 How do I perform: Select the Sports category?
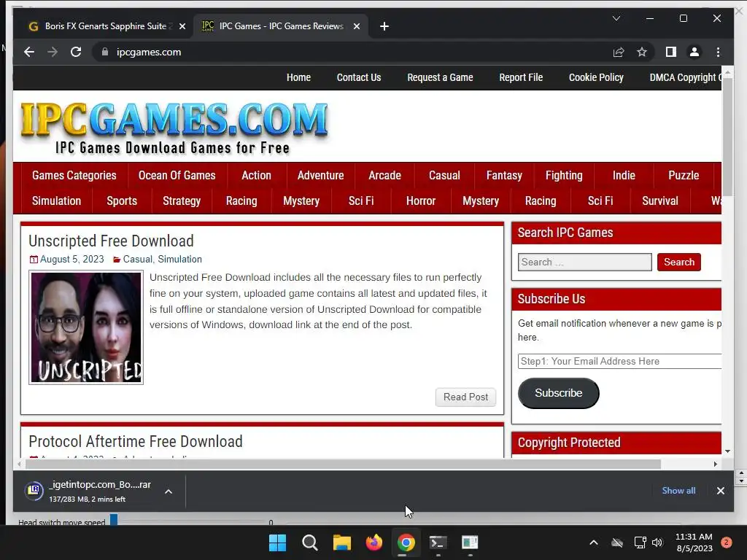click(x=122, y=201)
